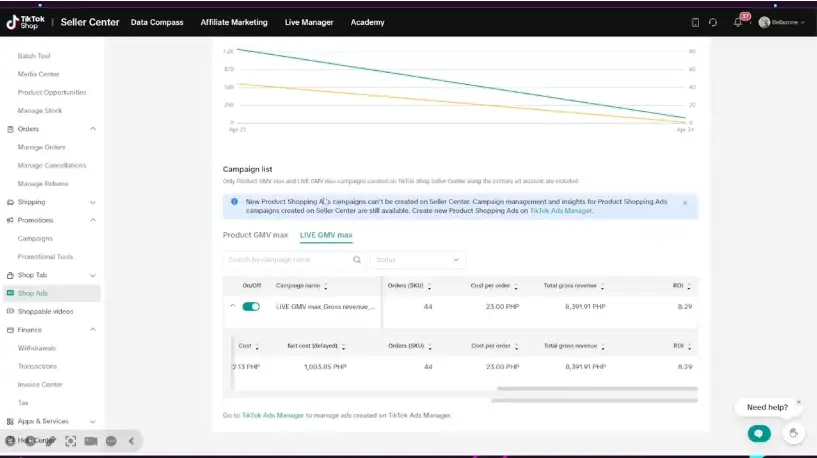817x458 pixels.
Task: Click the Shipping truck icon in sidebar
Action: [10, 202]
